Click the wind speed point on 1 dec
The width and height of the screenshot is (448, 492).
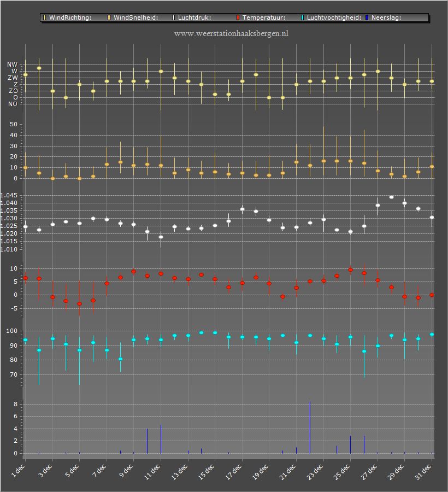pyautogui.click(x=25, y=168)
